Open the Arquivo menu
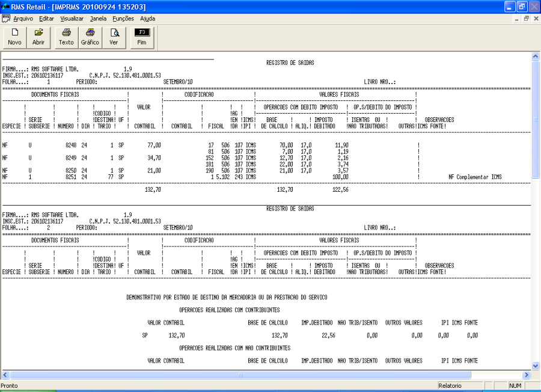Image resolution: width=541 pixels, height=392 pixels. [23, 19]
